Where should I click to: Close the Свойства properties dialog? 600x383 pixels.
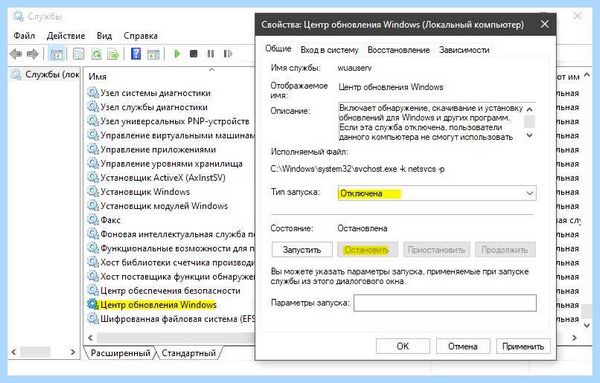click(545, 24)
